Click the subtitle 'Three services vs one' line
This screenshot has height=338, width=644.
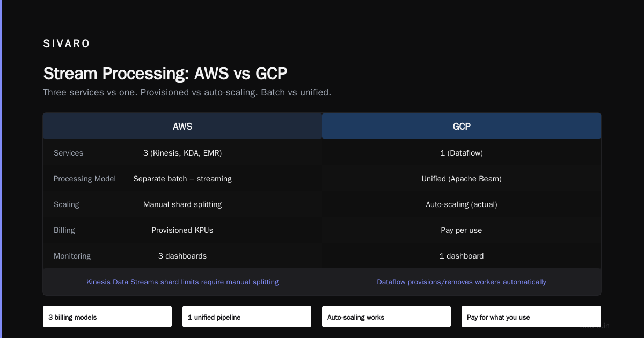187,92
